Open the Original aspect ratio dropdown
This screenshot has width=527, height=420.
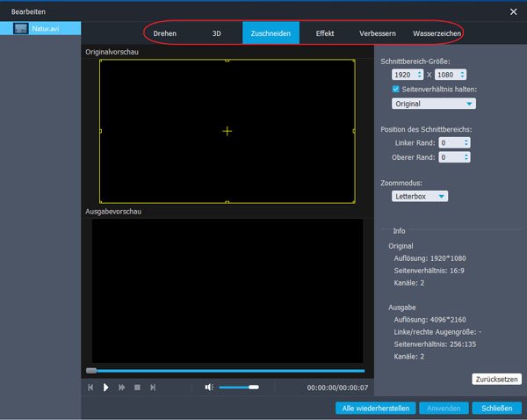(434, 104)
